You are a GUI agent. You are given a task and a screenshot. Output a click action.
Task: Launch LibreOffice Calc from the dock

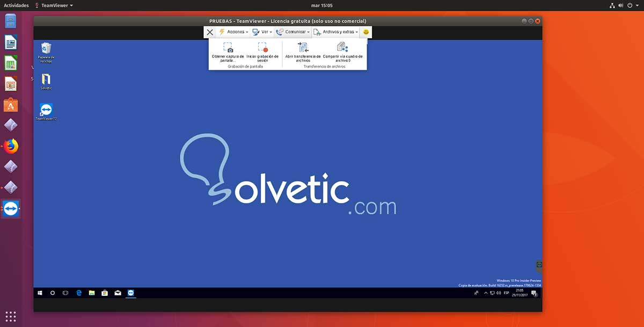[x=11, y=63]
